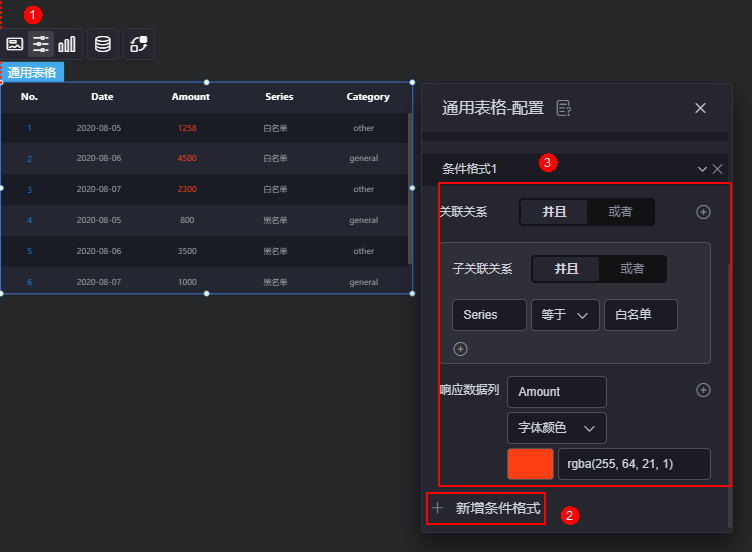Image resolution: width=752 pixels, height=552 pixels.
Task: Click the 条件格式1 section title
Action: coord(469,169)
